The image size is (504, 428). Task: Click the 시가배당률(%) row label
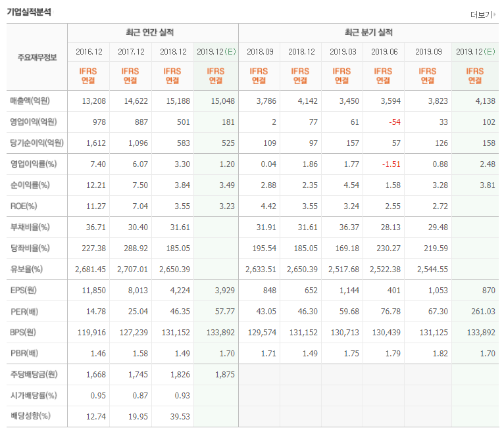point(34,395)
